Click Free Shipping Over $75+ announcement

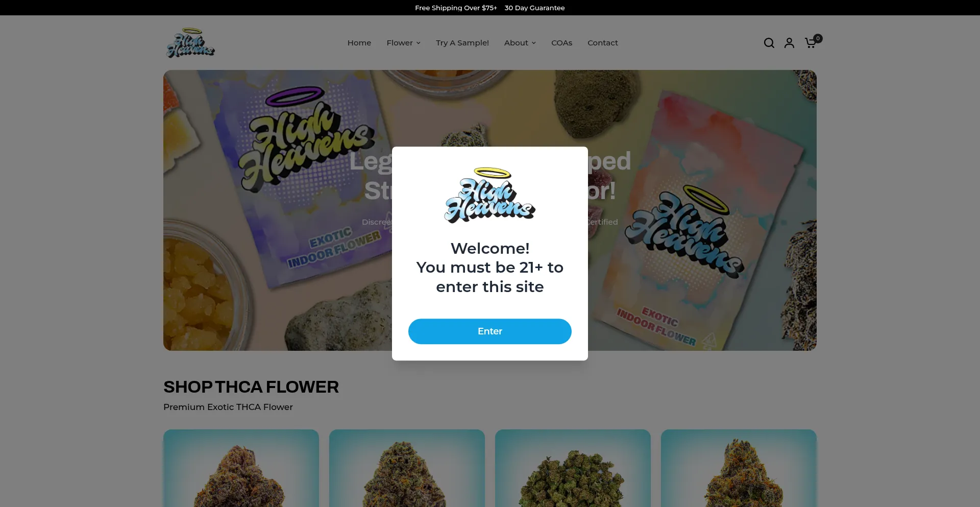tap(456, 8)
